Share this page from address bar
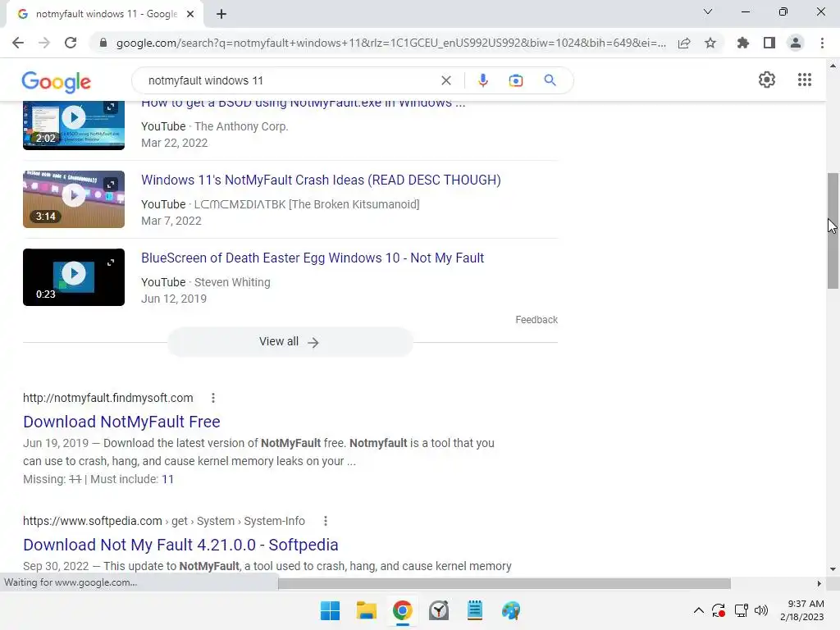840x630 pixels. pos(684,43)
